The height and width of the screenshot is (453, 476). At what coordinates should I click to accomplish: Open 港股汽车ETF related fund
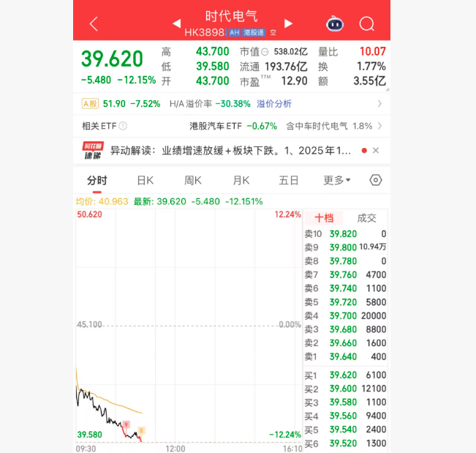click(233, 126)
